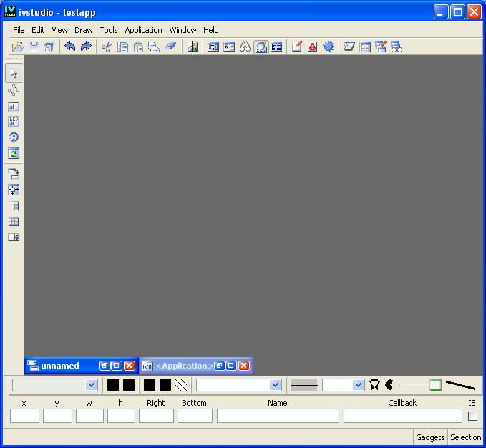Select the arrow Selection tool
Viewport: 486px width, 448px height.
(14, 72)
